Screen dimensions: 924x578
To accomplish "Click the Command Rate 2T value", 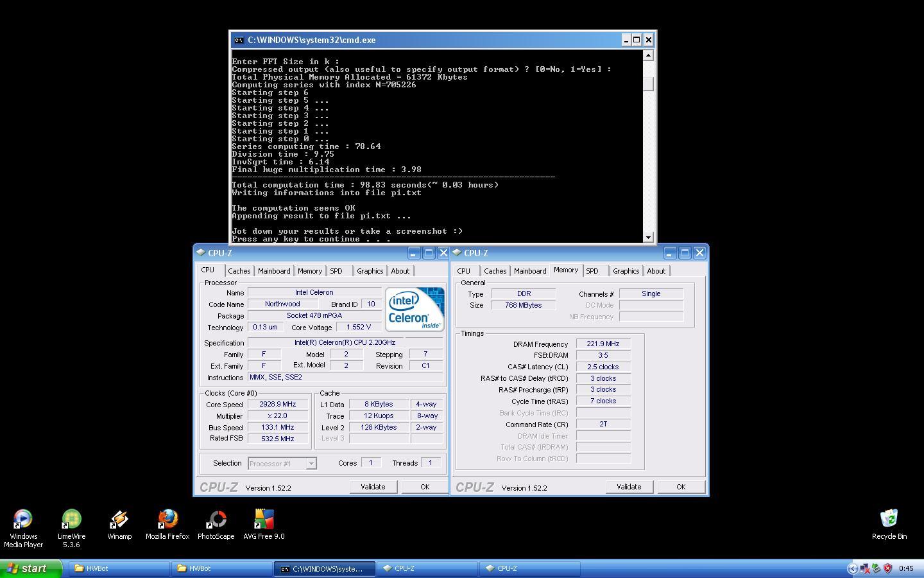I will click(603, 425).
